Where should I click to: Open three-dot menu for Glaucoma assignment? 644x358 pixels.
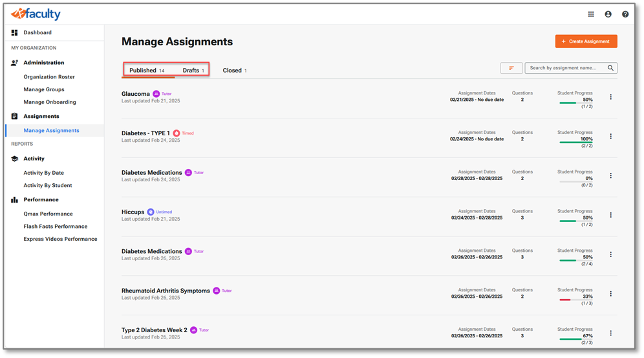610,97
